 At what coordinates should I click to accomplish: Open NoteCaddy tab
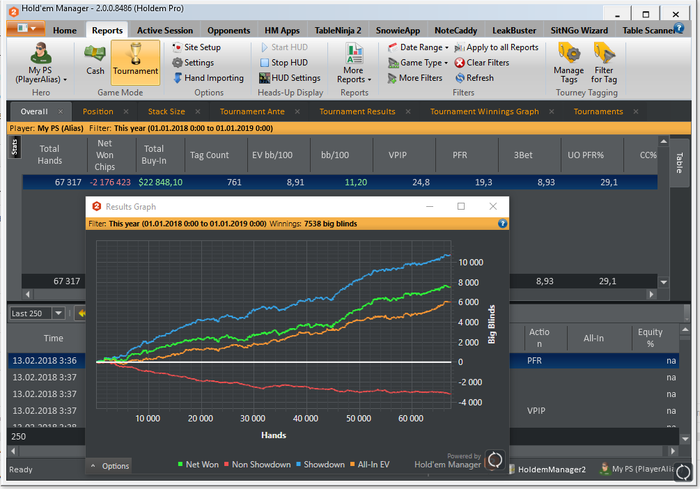tap(456, 30)
